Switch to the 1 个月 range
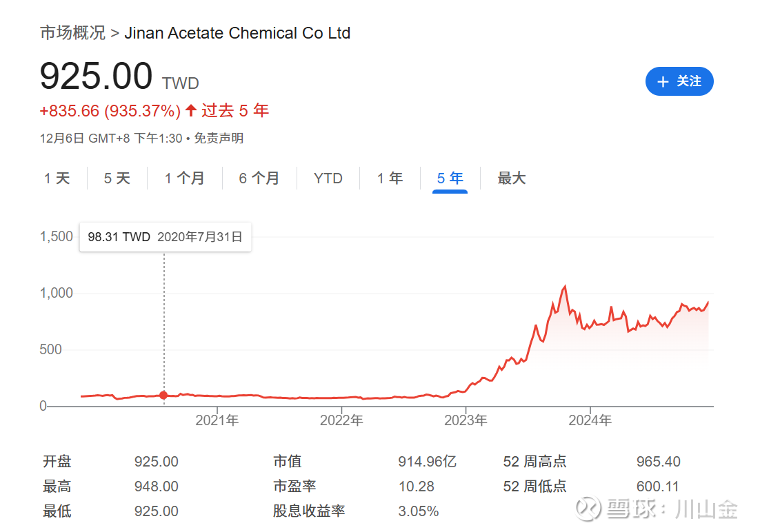The width and height of the screenshot is (760, 532). tap(184, 178)
